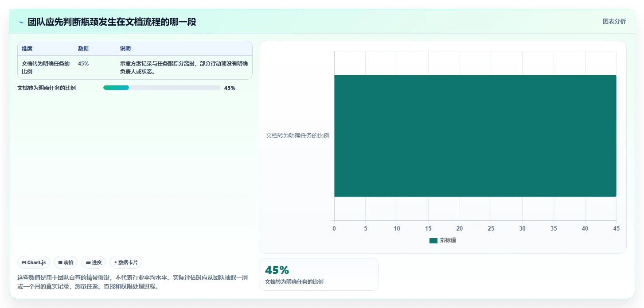
Task: Click the 文档转为明确任务的比例 progress bar
Action: click(162, 88)
